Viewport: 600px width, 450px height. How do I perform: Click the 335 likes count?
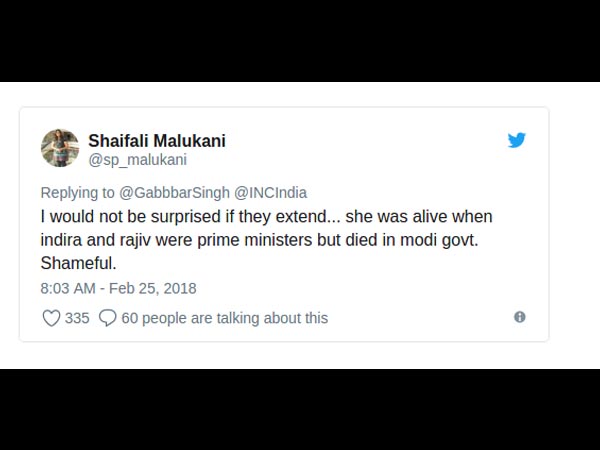78,318
